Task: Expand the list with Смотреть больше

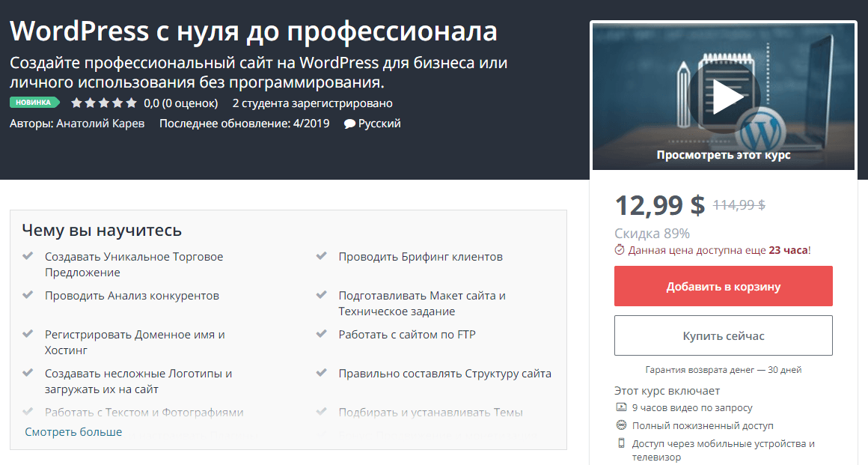Action: click(73, 432)
